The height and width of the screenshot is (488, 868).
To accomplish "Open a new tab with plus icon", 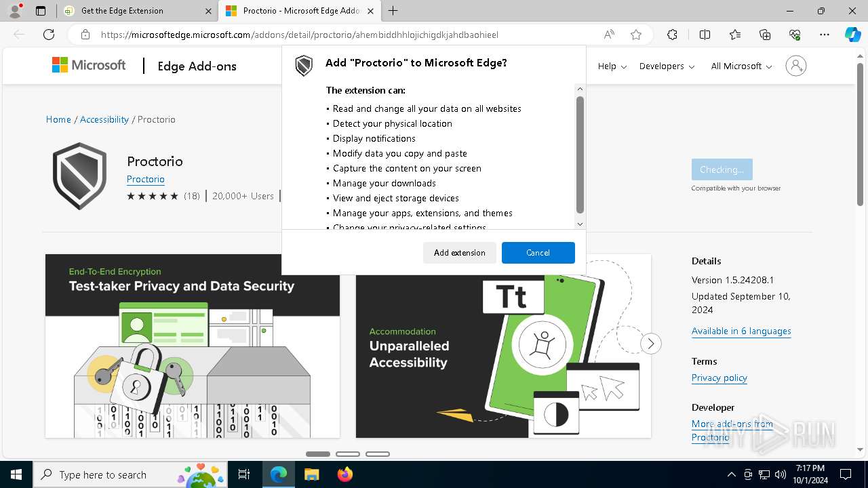I will [x=393, y=11].
